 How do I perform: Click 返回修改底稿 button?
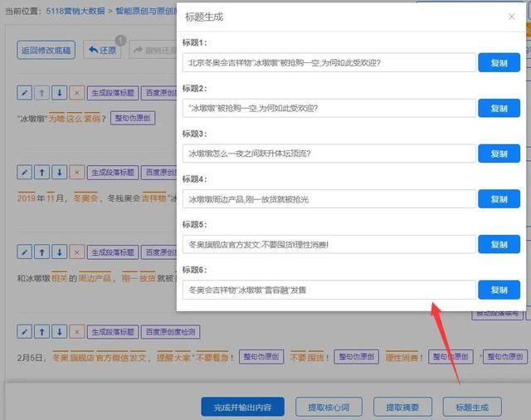[x=46, y=50]
